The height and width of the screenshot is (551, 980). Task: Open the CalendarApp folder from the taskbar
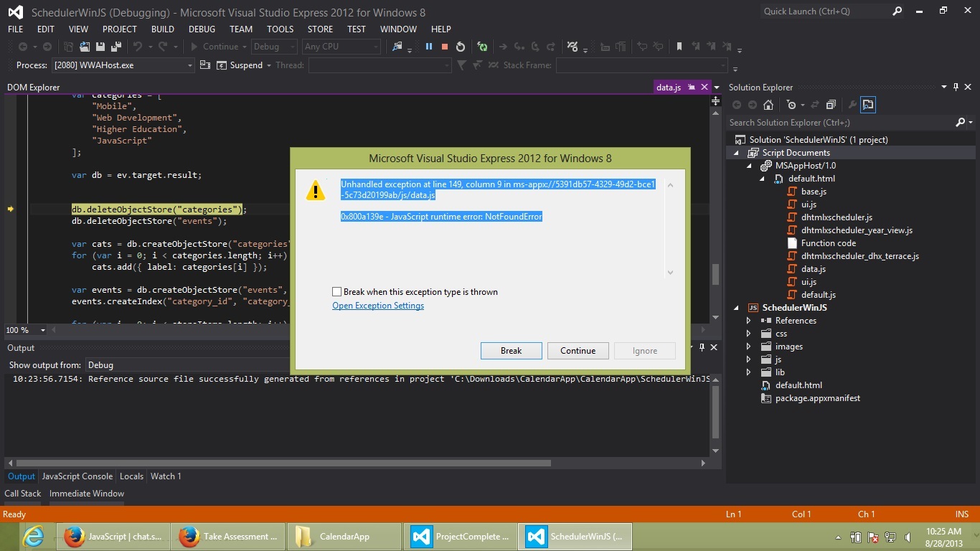344,537
